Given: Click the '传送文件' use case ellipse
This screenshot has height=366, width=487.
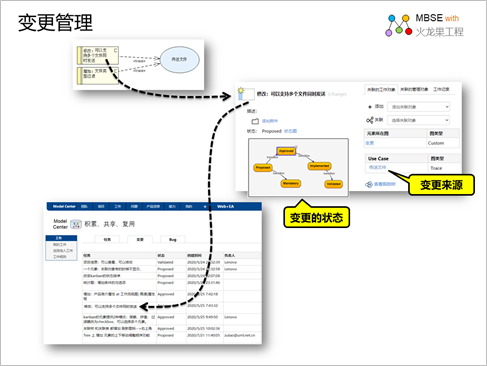Looking at the screenshot, I should [x=179, y=59].
